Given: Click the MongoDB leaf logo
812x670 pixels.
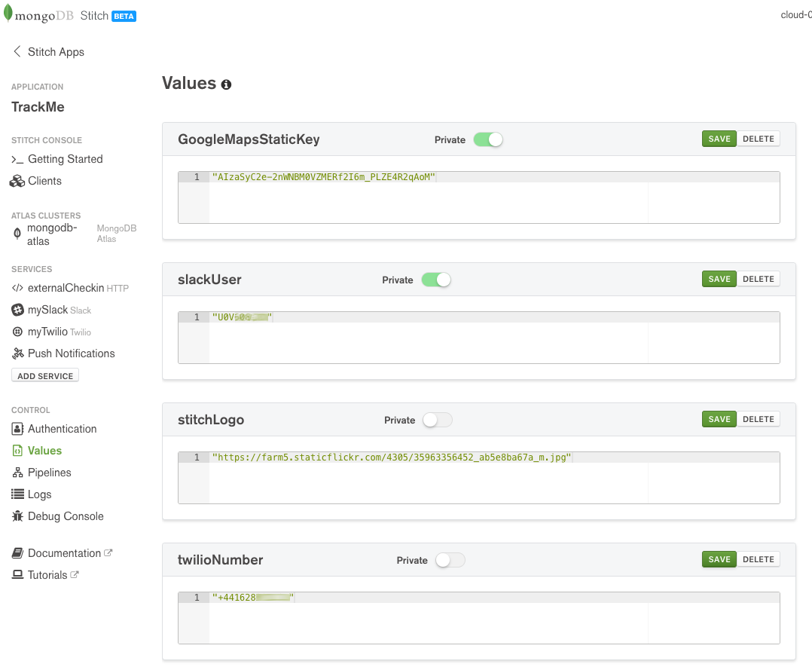Looking at the screenshot, I should coord(9,14).
